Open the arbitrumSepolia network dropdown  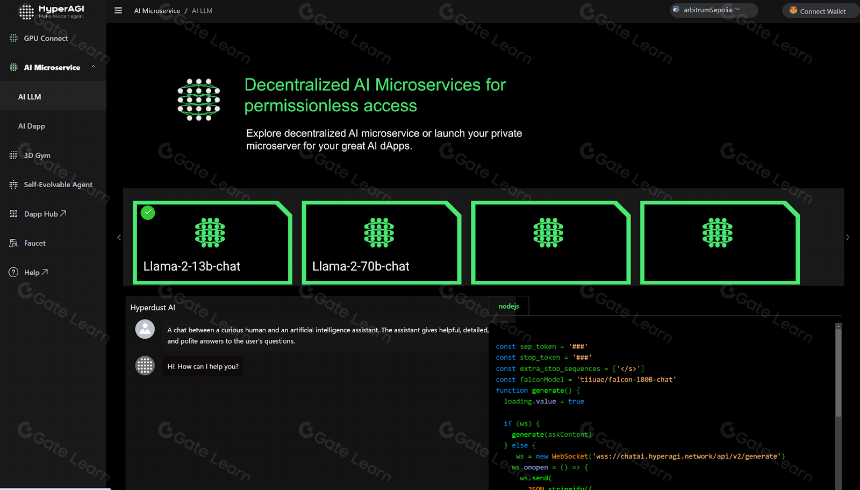[714, 10]
